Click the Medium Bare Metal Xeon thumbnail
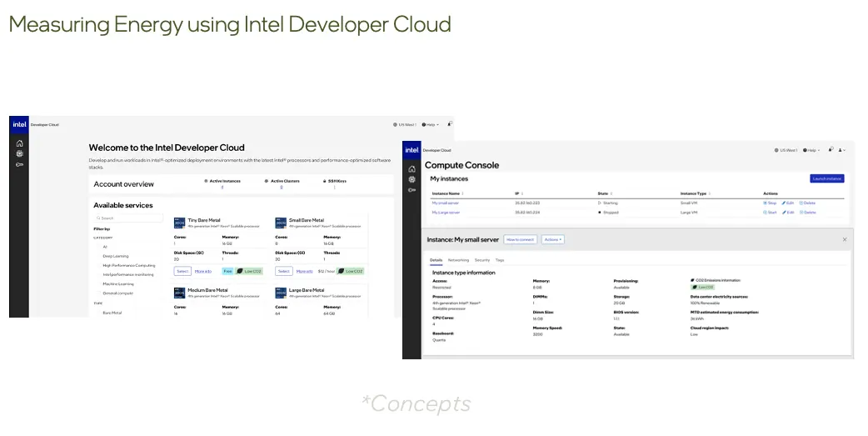This screenshot has height=436, width=868. [x=179, y=293]
